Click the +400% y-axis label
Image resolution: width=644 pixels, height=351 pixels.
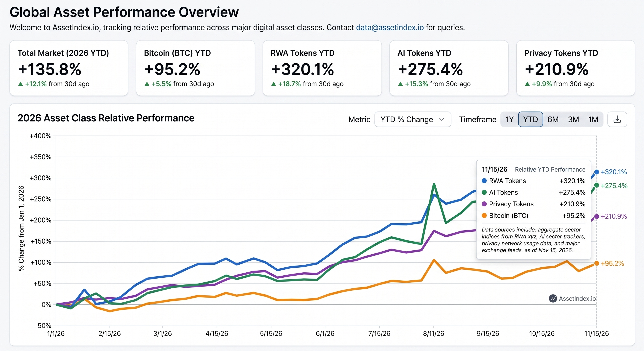pyautogui.click(x=40, y=136)
